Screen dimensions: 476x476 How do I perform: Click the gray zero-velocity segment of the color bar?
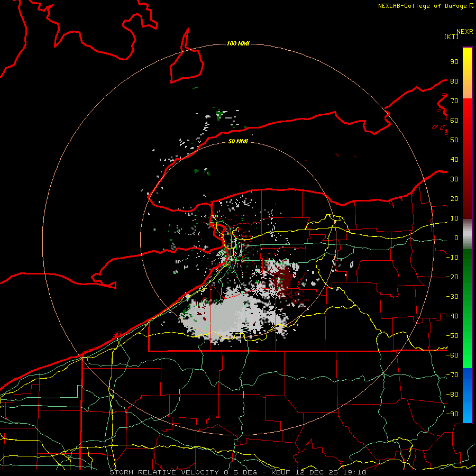[467, 234]
